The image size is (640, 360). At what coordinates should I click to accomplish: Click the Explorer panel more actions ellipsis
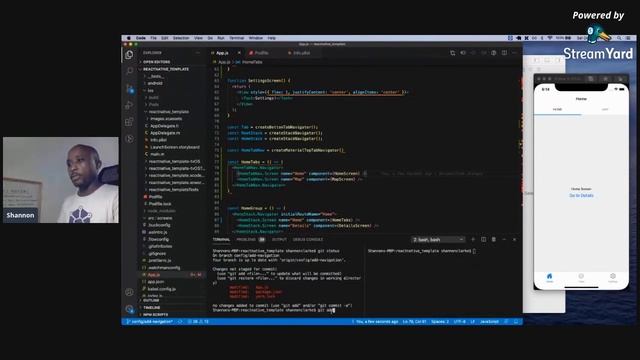coord(198,53)
